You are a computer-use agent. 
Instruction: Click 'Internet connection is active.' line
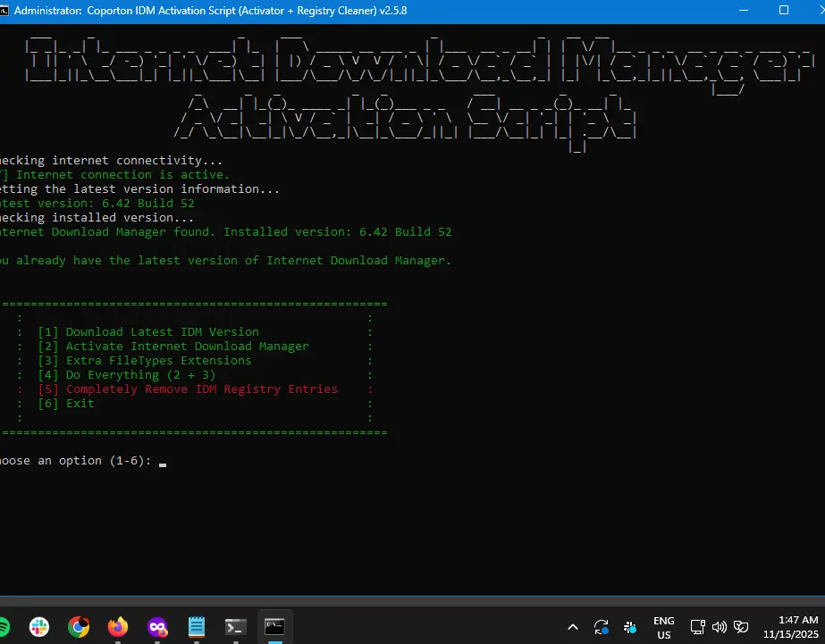123,174
